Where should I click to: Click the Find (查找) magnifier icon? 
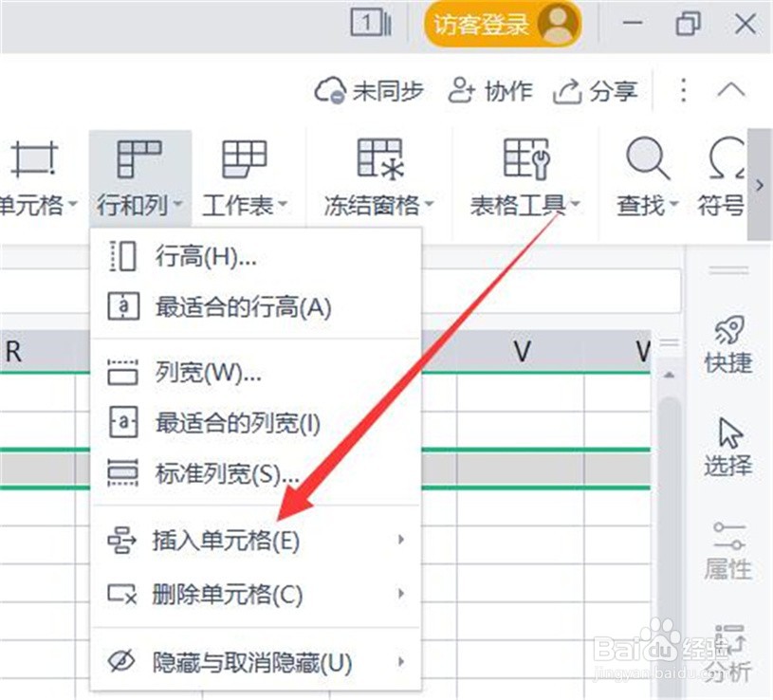pyautogui.click(x=647, y=157)
